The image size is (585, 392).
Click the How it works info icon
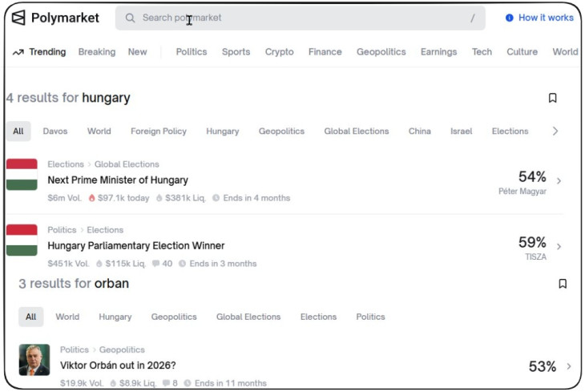[x=510, y=18]
